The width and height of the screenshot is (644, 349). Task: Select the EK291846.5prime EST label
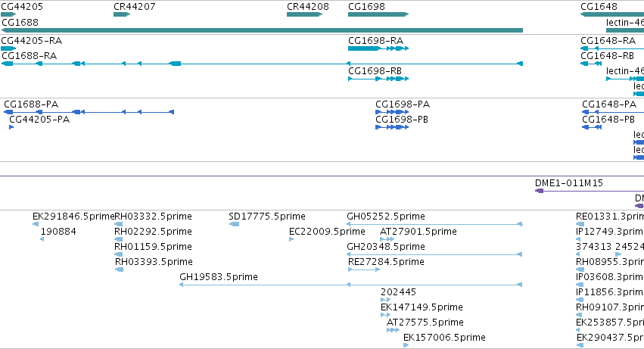coord(73,217)
